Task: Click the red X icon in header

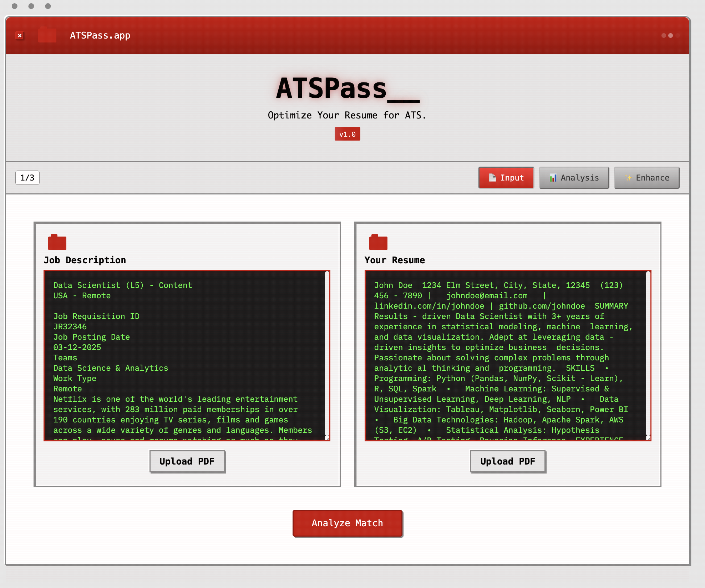Action: click(x=20, y=35)
